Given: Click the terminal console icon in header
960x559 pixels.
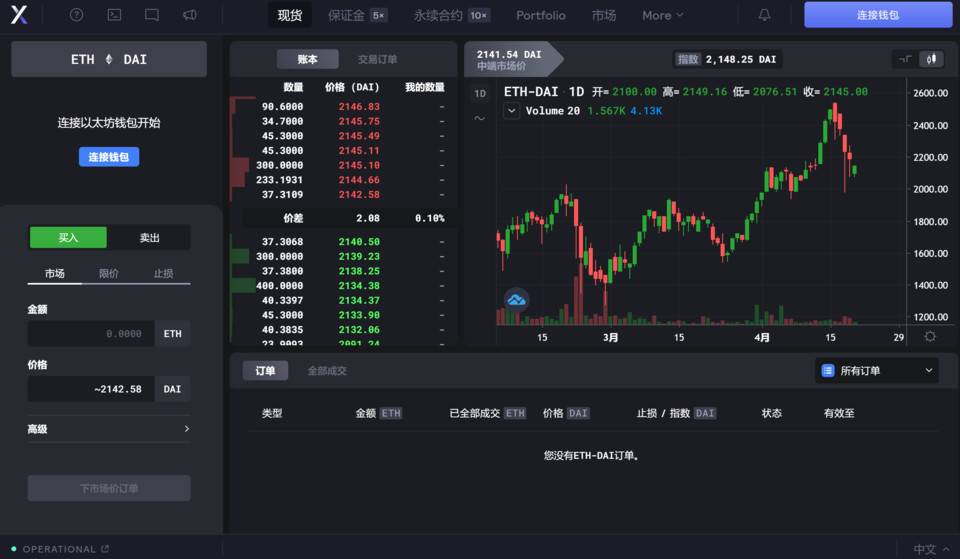Looking at the screenshot, I should pyautogui.click(x=114, y=15).
